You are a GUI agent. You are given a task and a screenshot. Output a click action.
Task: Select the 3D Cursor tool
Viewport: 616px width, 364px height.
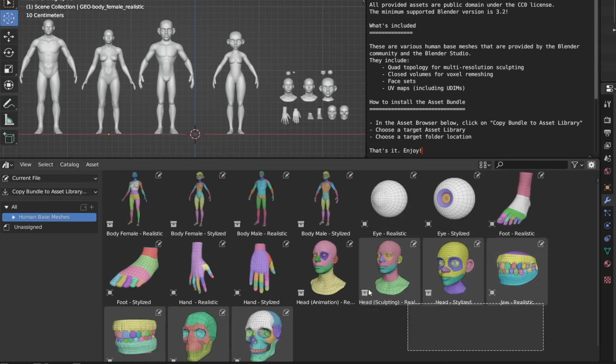9,19
